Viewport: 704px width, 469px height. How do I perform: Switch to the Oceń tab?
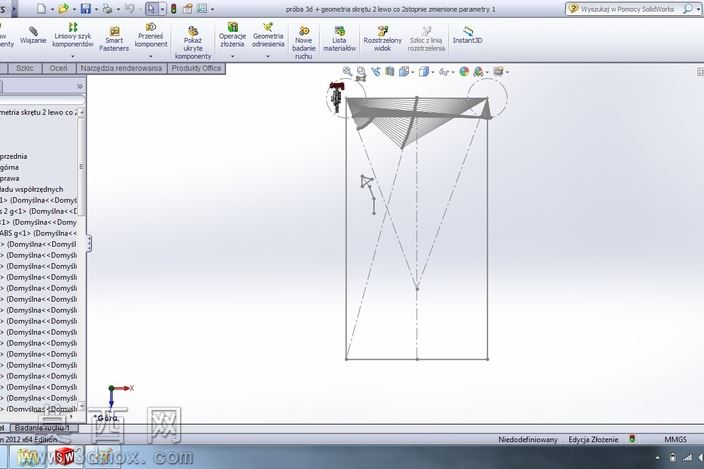coord(58,68)
